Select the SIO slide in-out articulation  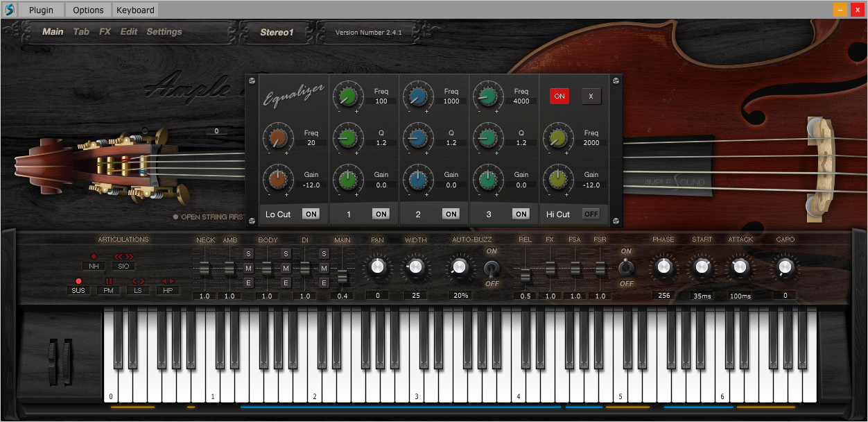123,266
